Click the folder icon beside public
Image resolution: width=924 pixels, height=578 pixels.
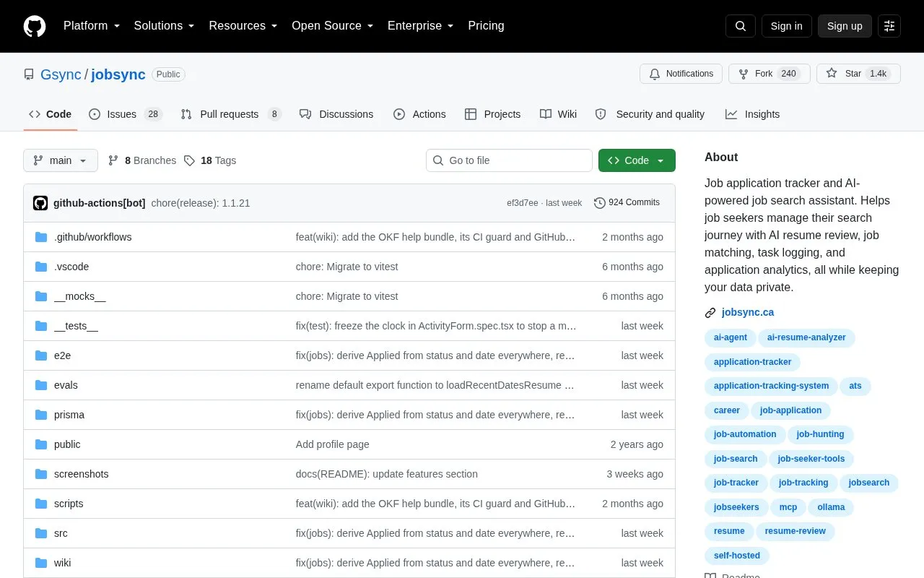tap(41, 444)
